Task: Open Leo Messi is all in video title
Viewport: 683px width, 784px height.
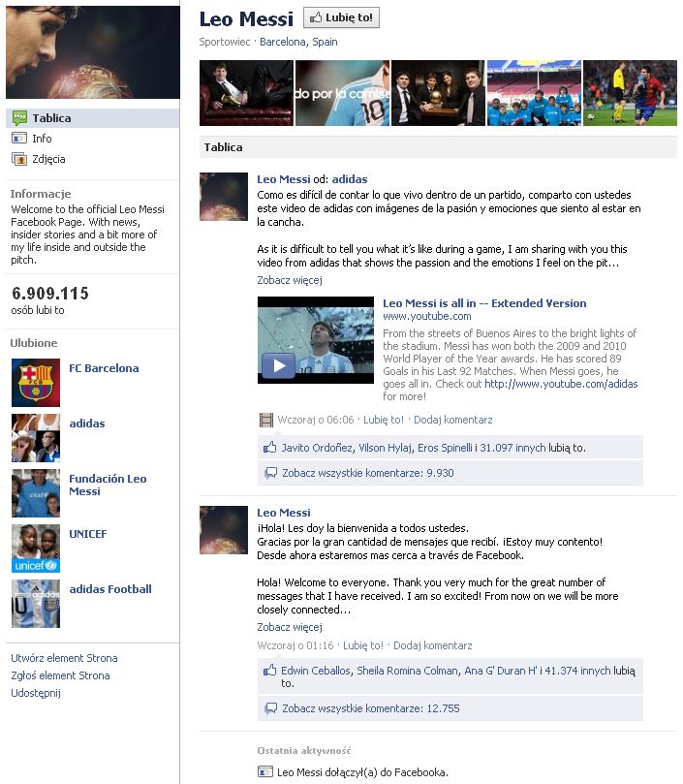Action: pos(484,303)
